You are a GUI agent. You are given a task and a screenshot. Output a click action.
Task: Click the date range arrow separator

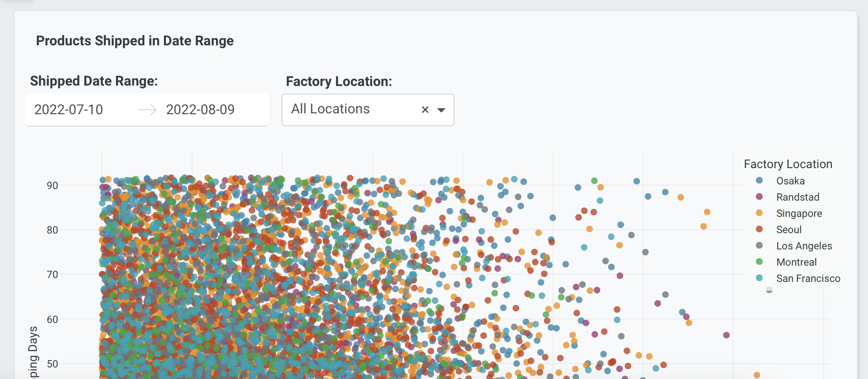pyautogui.click(x=147, y=110)
